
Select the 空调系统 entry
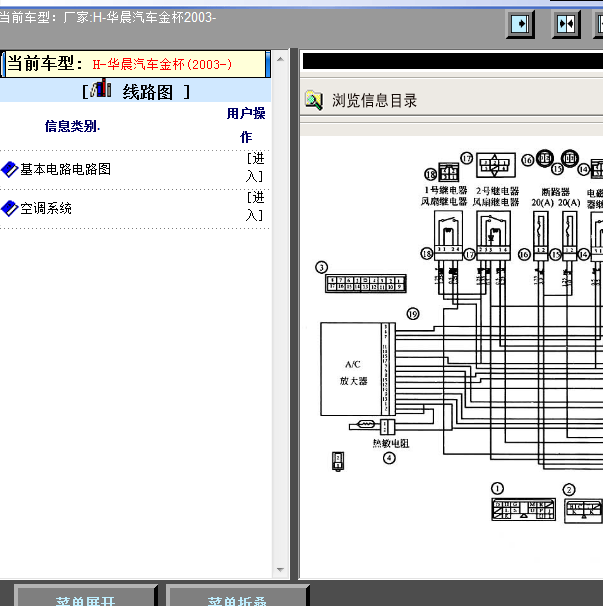pos(46,208)
